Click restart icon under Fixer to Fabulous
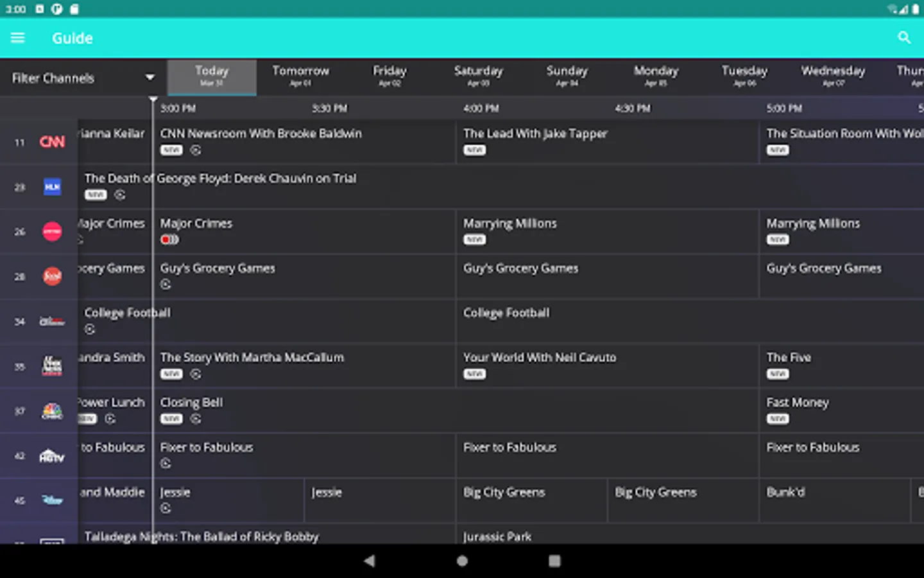The height and width of the screenshot is (578, 924). click(x=166, y=463)
